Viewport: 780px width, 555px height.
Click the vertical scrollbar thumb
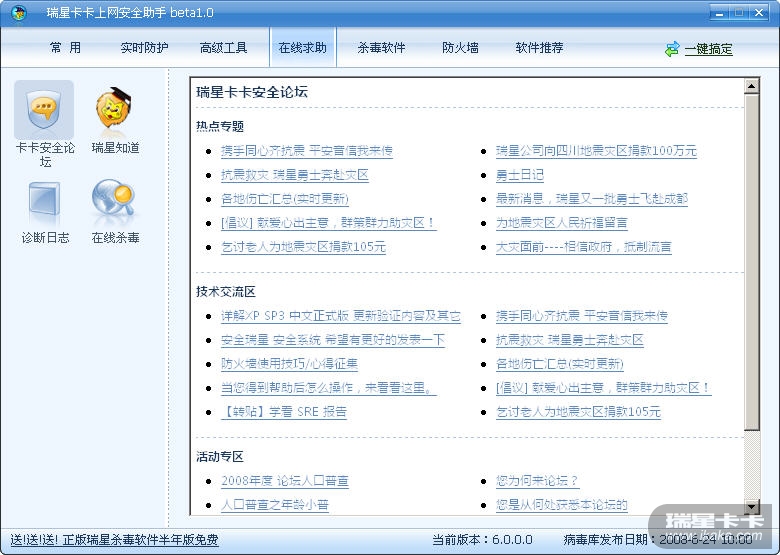[x=752, y=262]
